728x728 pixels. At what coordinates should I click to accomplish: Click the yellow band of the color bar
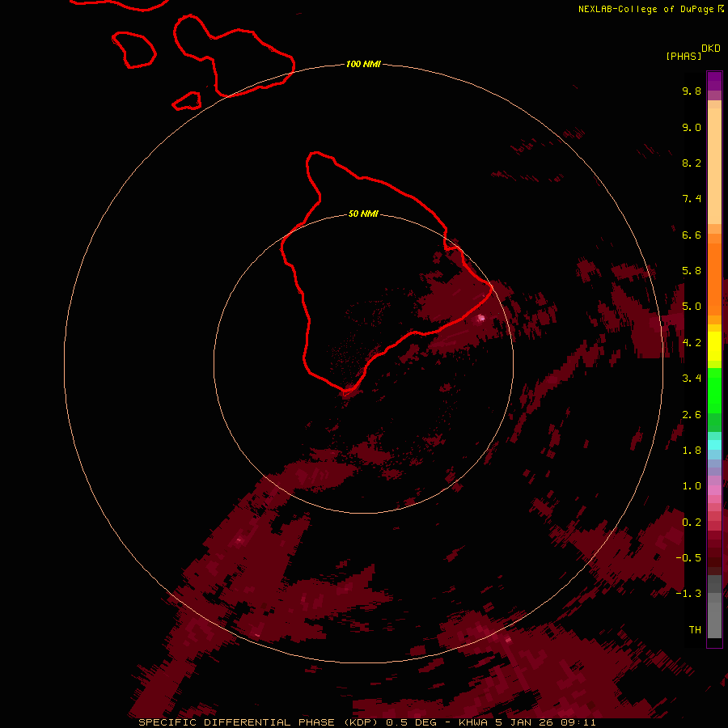point(714,345)
